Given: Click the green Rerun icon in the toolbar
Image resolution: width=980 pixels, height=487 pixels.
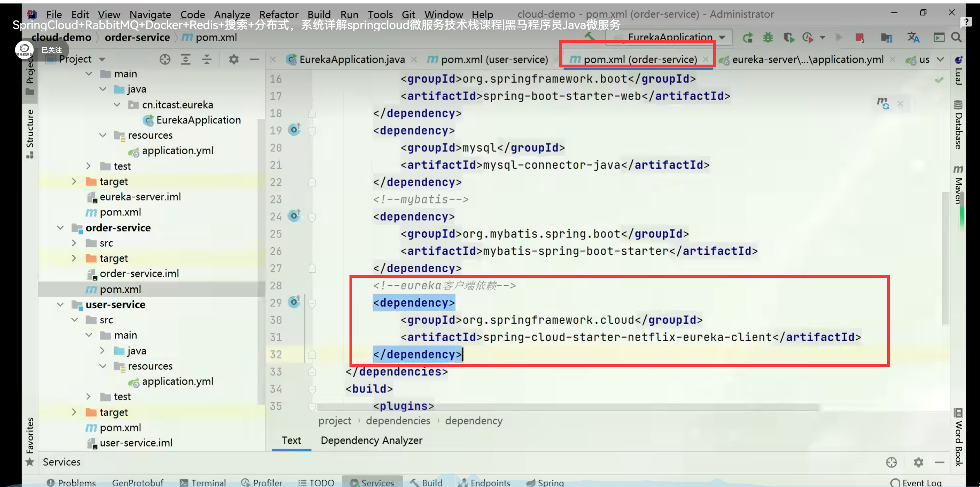Looking at the screenshot, I should 748,38.
